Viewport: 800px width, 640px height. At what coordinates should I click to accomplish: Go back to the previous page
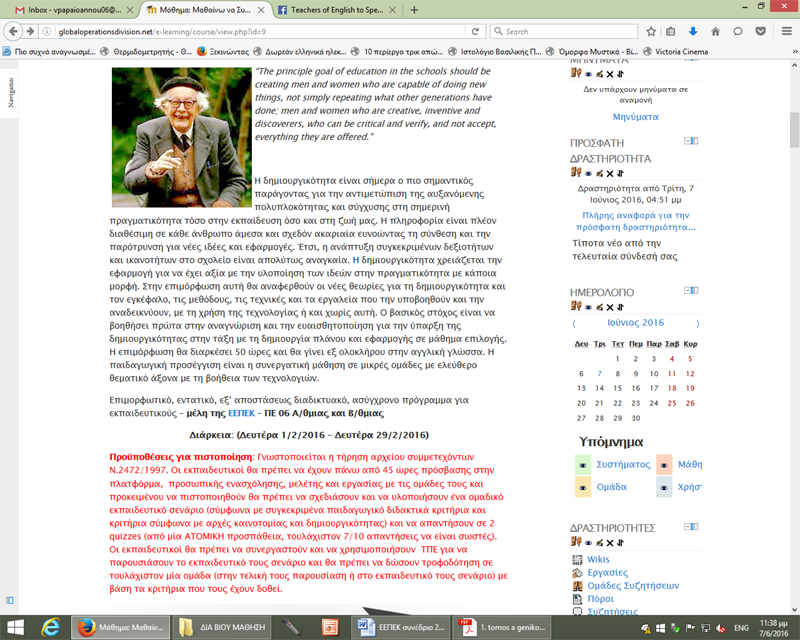(x=13, y=32)
